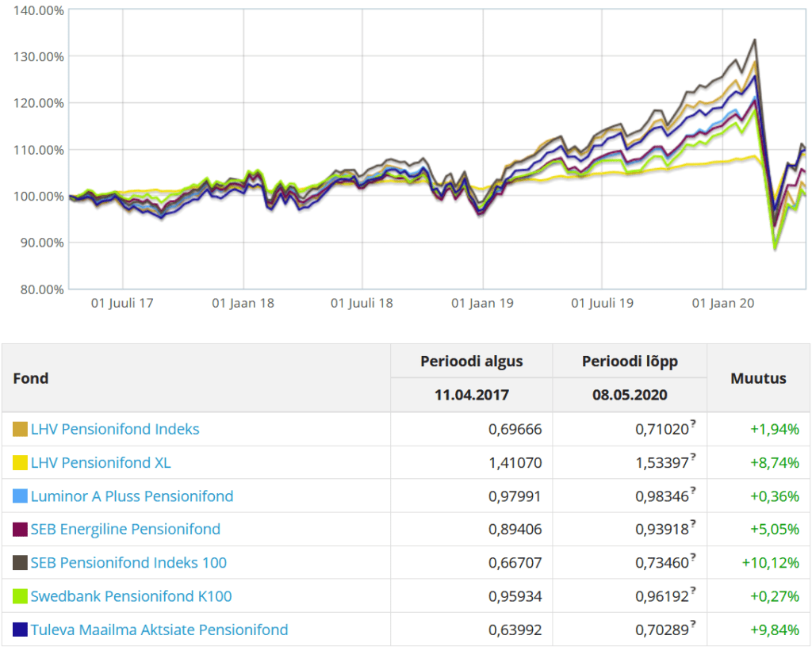Viewport: 812px width, 647px height.
Task: Click the +10,12% change value
Action: [x=771, y=563]
